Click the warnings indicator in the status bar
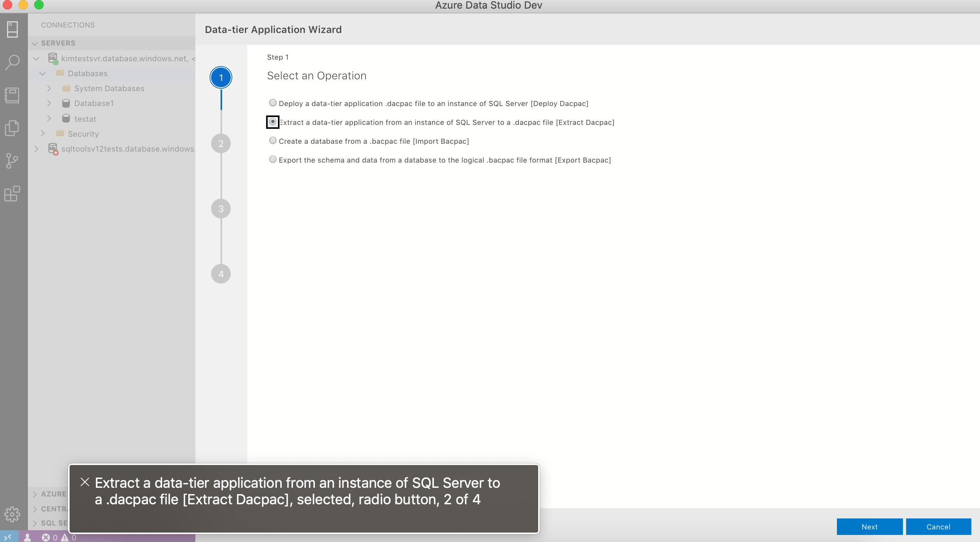Image resolution: width=980 pixels, height=542 pixels. click(68, 537)
